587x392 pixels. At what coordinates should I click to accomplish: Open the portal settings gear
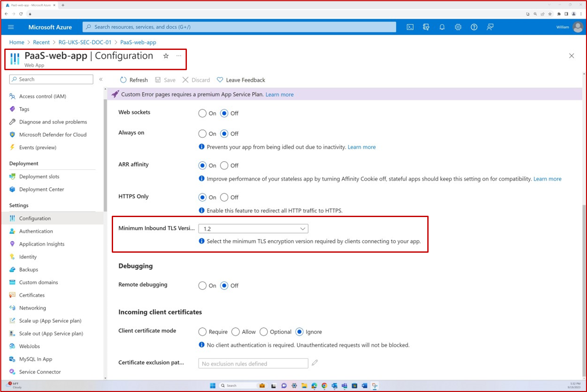(x=458, y=27)
